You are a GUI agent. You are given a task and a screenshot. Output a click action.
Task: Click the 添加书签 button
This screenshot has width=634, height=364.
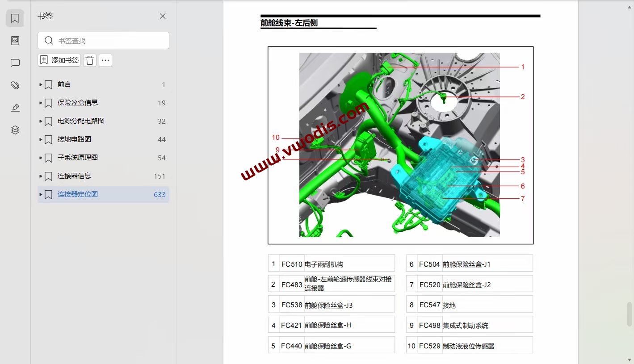(x=59, y=60)
